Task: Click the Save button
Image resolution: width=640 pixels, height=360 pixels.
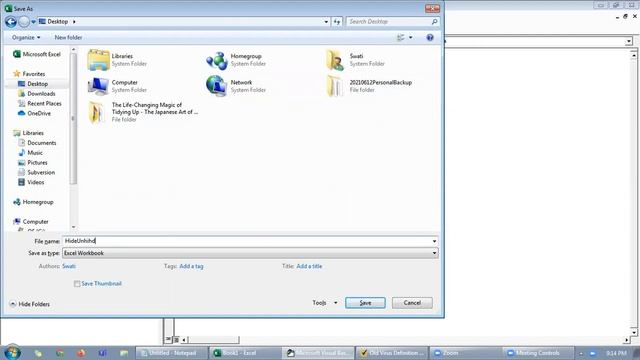Action: click(365, 303)
